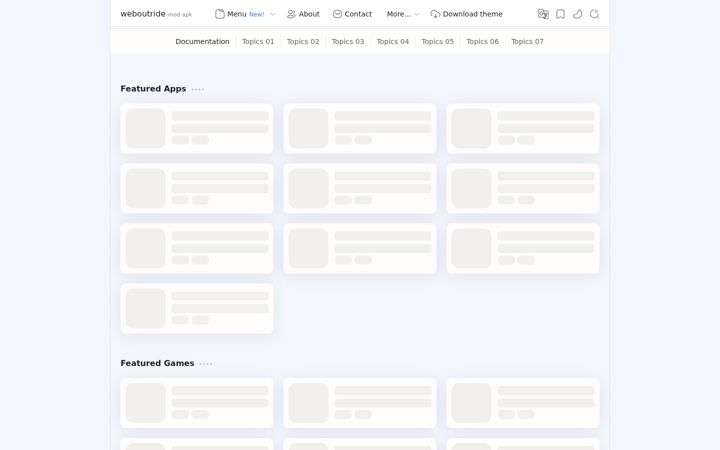The width and height of the screenshot is (720, 450).
Task: Expand the More... dropdown chevron
Action: tap(417, 14)
